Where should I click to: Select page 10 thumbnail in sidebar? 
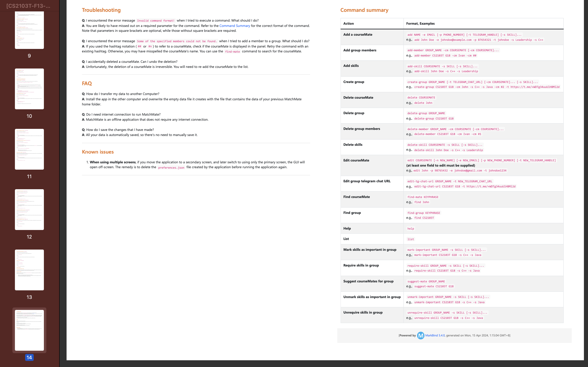(x=29, y=89)
